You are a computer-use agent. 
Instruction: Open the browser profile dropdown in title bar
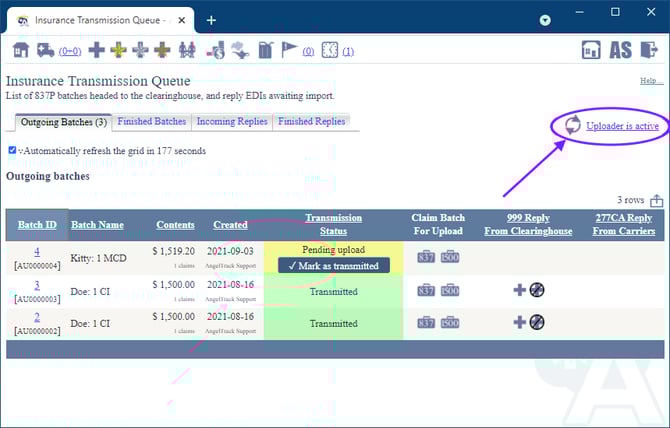[545, 20]
